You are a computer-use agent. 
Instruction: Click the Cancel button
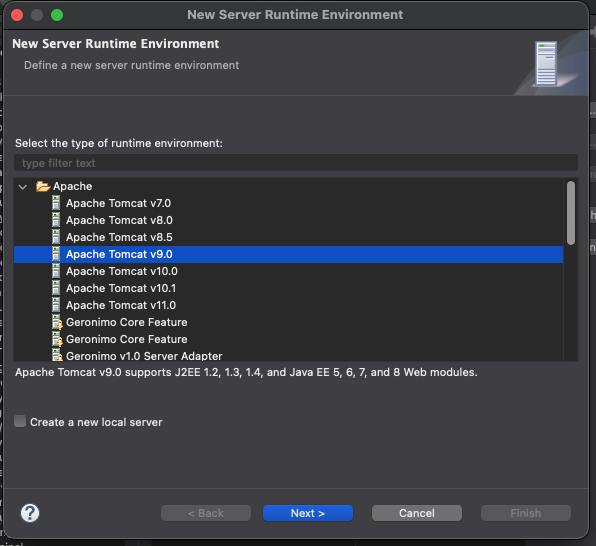(417, 513)
